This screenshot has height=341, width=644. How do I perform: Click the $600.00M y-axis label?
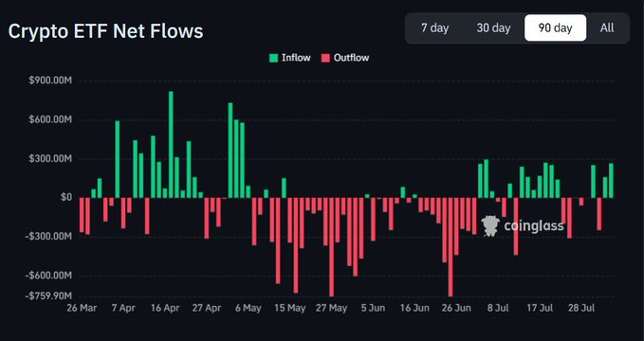tap(50, 119)
